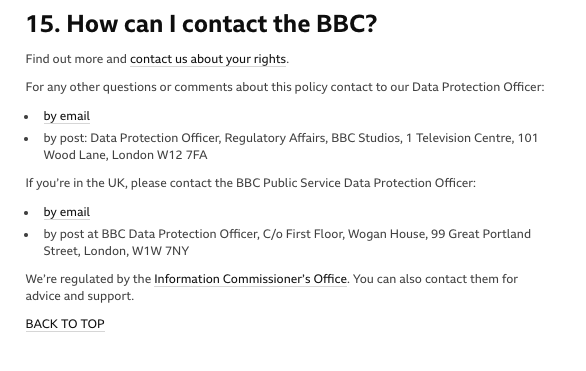Click the '15. How can I contact the BBC?' heading
Image resolution: width=586 pixels, height=371 pixels.
pyautogui.click(x=201, y=24)
